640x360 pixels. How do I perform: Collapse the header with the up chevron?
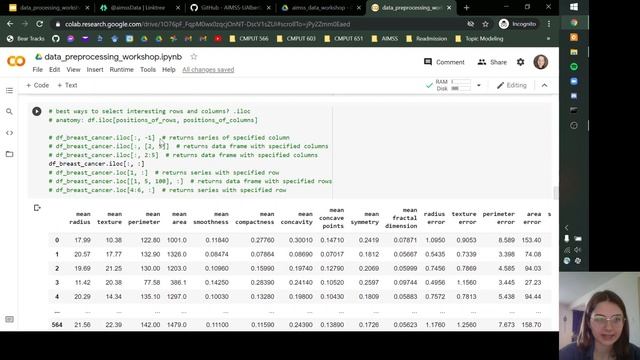pos(544,85)
